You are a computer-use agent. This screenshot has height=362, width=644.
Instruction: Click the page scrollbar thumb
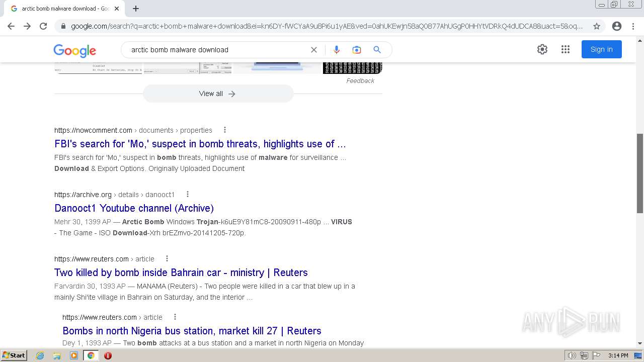coord(640,173)
